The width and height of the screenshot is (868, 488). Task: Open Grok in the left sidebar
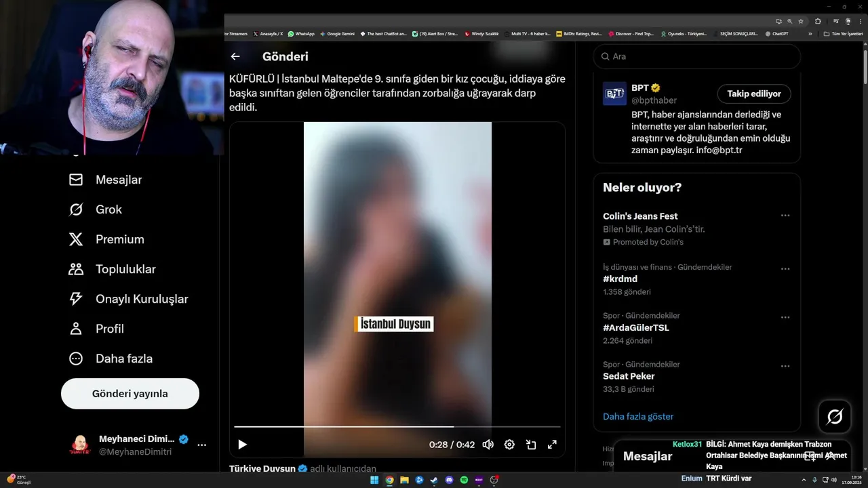point(96,209)
